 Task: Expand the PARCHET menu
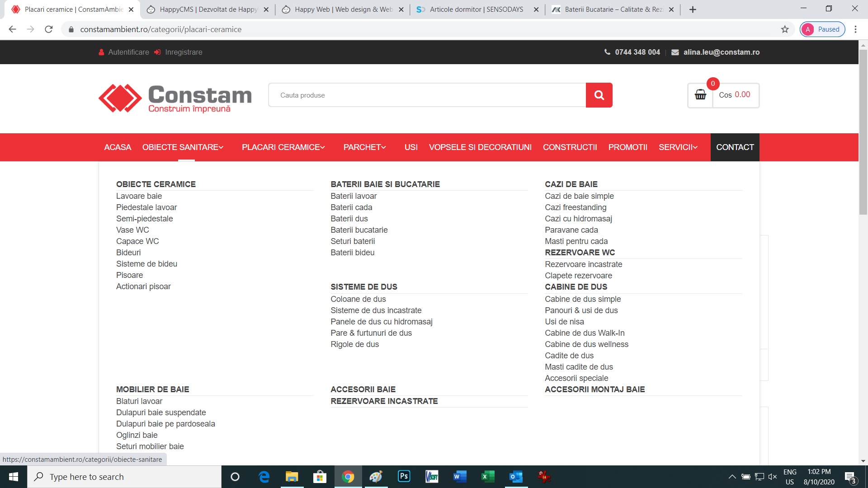[365, 147]
